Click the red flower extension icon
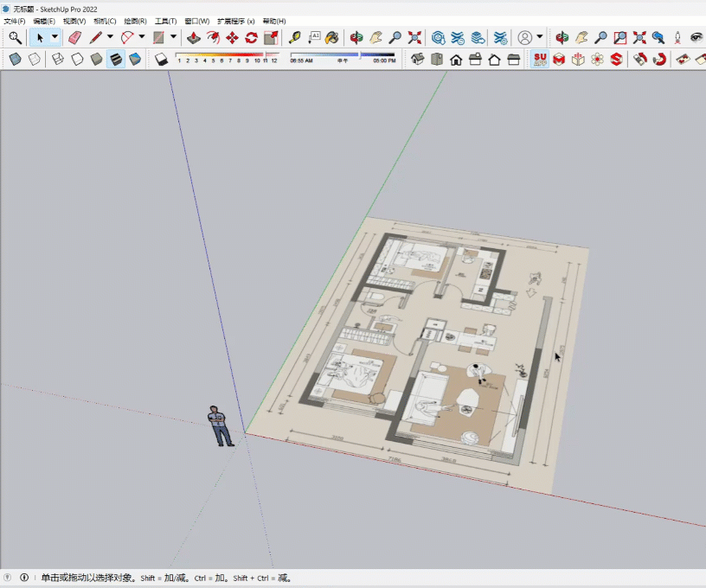 click(x=598, y=60)
